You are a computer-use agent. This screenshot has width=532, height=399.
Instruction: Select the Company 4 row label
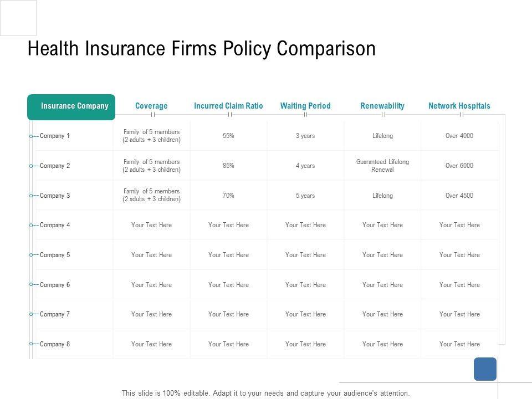pos(55,225)
